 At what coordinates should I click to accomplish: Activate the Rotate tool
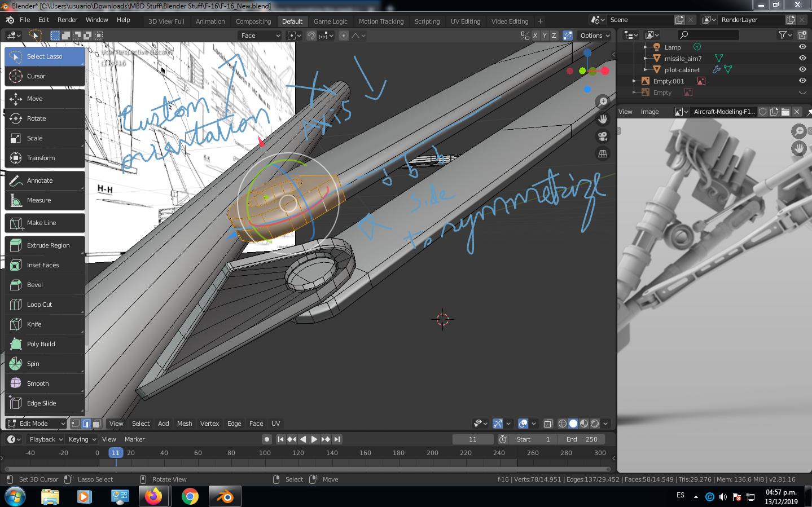tap(45, 118)
